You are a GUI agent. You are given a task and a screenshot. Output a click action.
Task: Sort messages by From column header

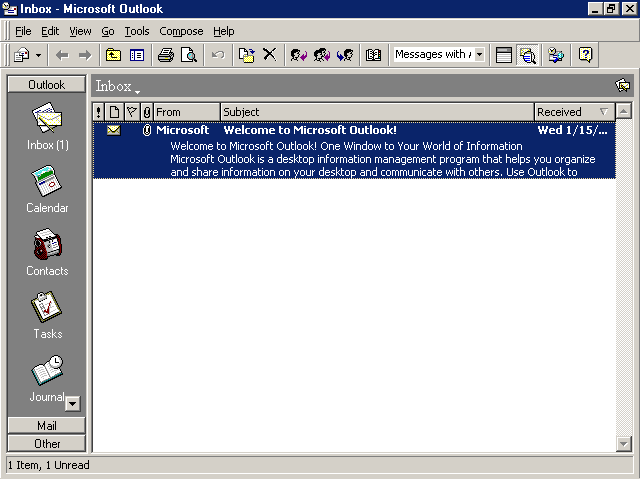click(187, 112)
